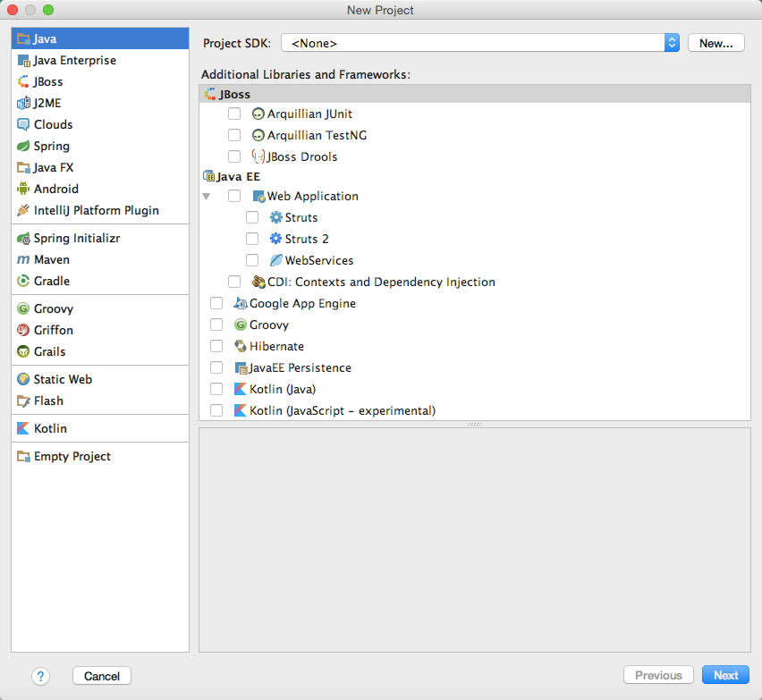Click the CDI framework icon
762x700 pixels.
point(258,282)
